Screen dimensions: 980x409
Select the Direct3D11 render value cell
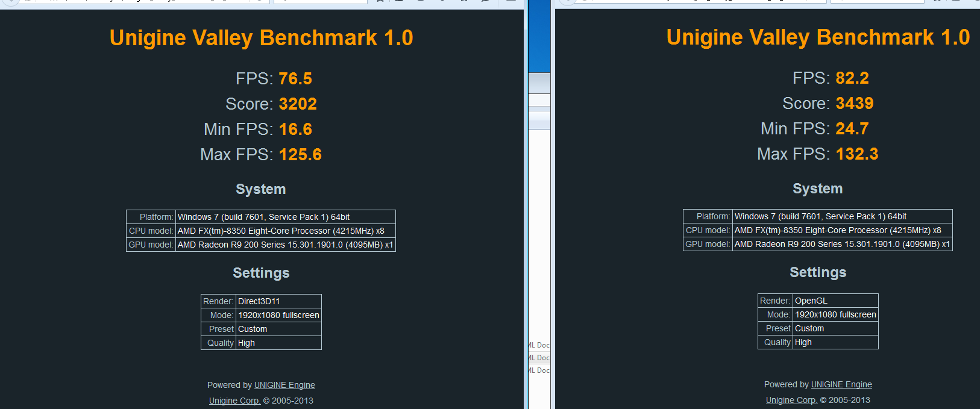(x=278, y=301)
